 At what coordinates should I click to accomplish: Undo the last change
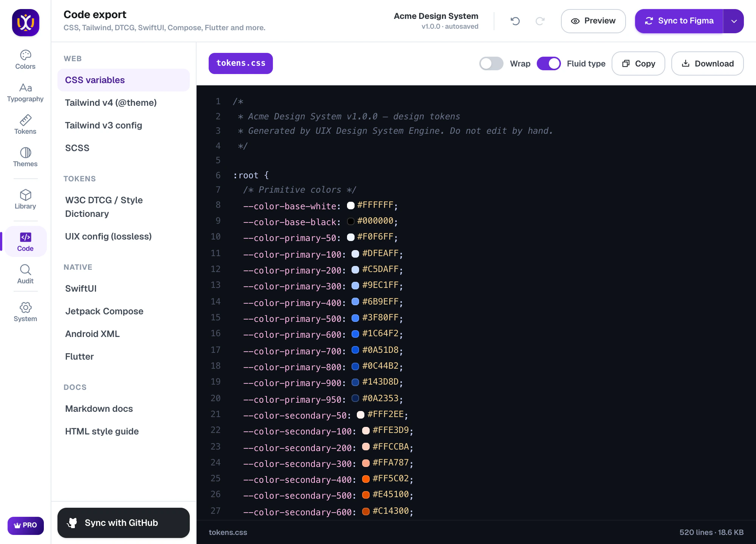pyautogui.click(x=515, y=21)
